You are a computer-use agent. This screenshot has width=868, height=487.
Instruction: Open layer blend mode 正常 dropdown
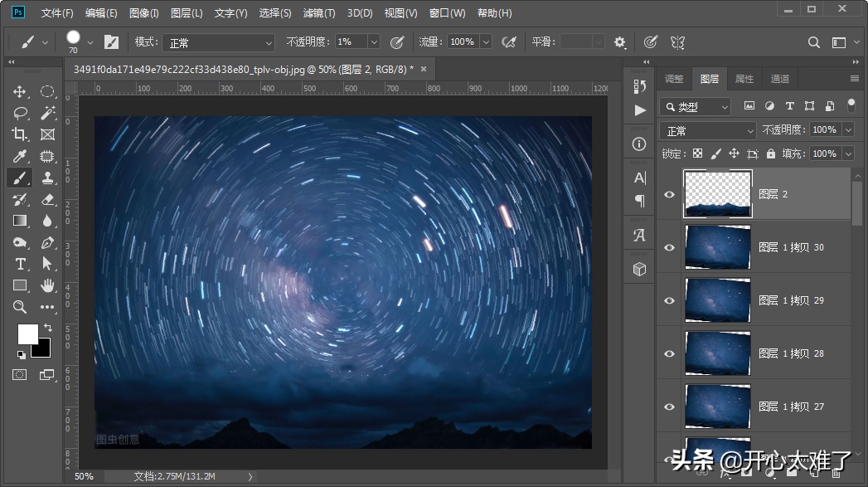[x=708, y=131]
